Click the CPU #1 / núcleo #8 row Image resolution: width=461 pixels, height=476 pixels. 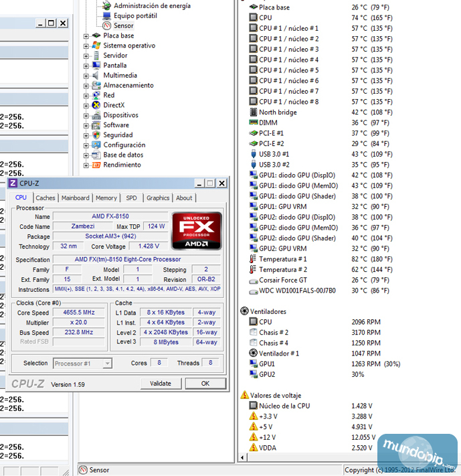click(x=320, y=102)
